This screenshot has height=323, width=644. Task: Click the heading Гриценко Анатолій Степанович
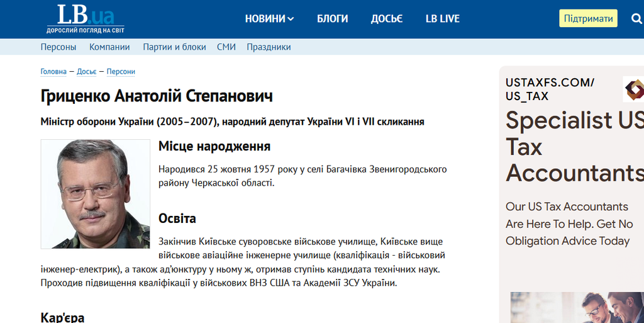[x=157, y=96]
